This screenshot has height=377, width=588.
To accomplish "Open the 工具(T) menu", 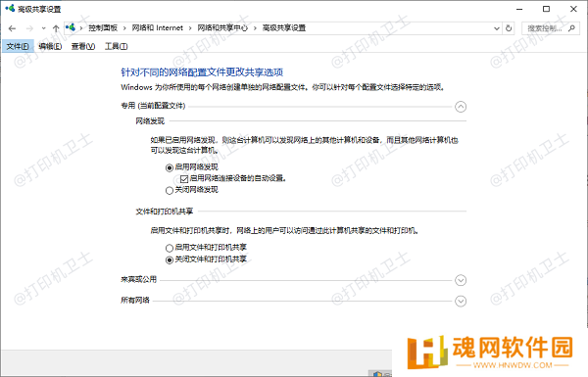I will pos(117,46).
